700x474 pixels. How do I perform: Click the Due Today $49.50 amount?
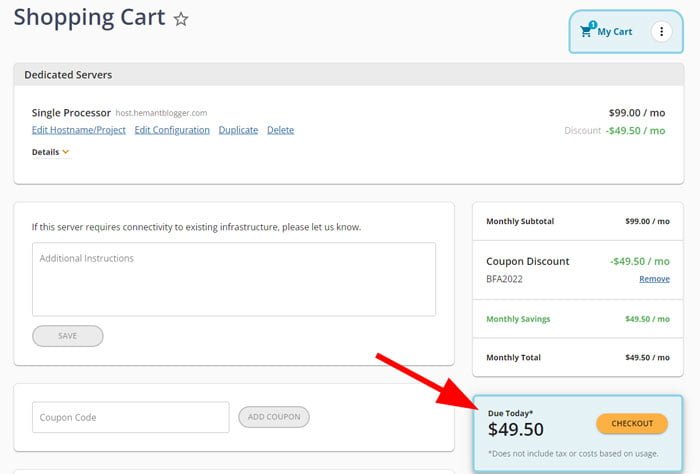[516, 429]
